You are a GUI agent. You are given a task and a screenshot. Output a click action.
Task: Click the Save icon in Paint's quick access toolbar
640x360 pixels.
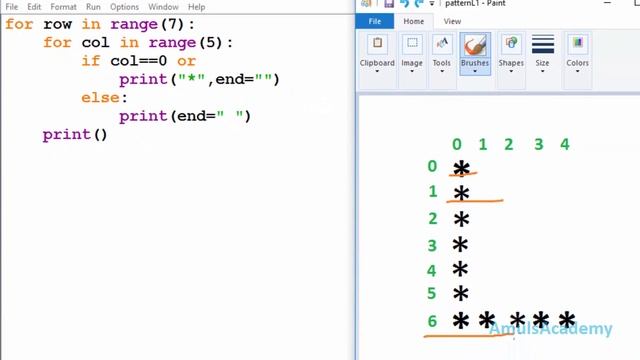[389, 4]
